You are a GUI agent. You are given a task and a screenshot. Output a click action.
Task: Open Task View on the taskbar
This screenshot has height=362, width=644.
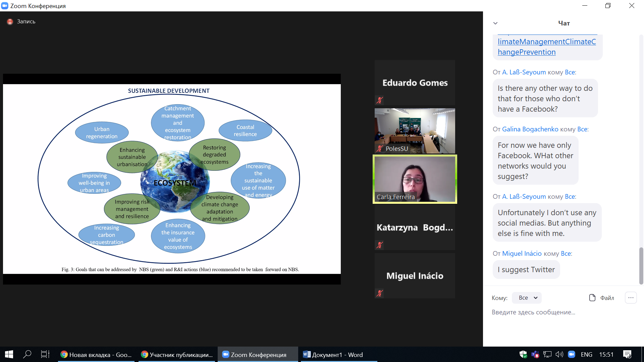[x=45, y=354]
